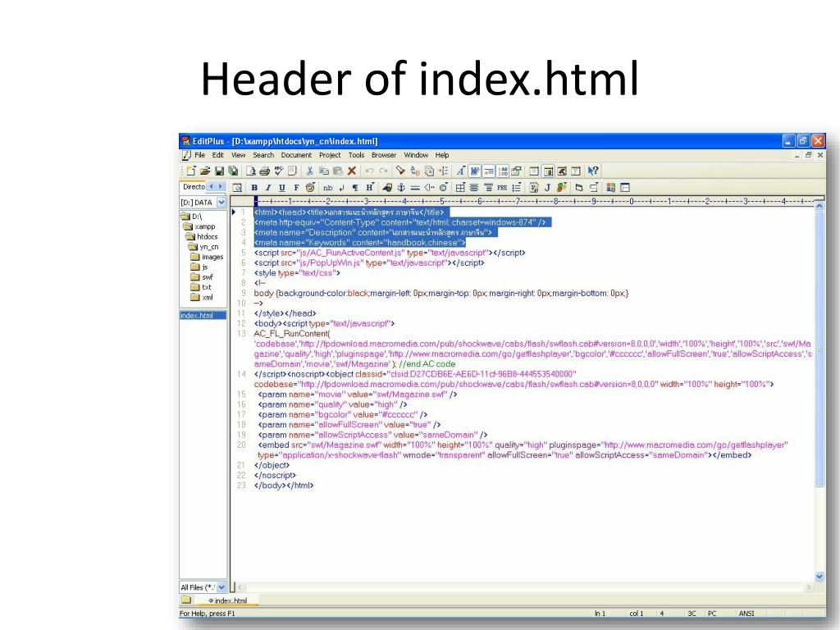Toggle Line Number display button
840x630 pixels.
pyautogui.click(x=503, y=171)
